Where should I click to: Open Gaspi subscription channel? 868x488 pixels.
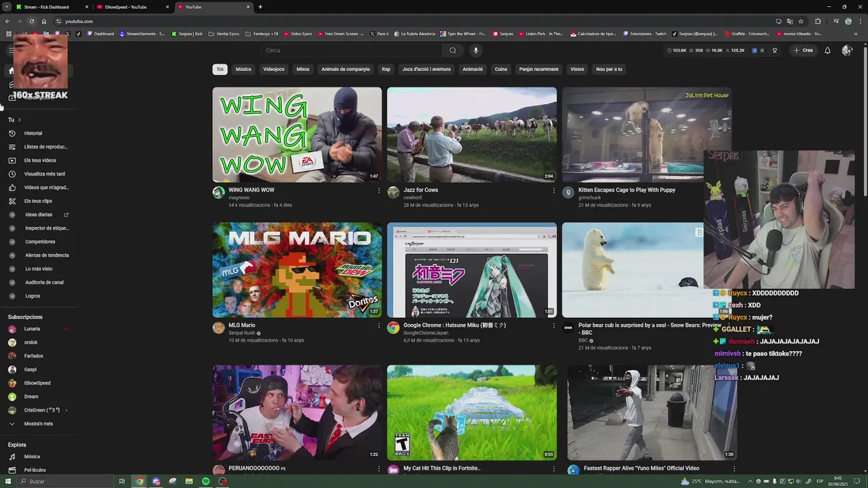[31, 369]
